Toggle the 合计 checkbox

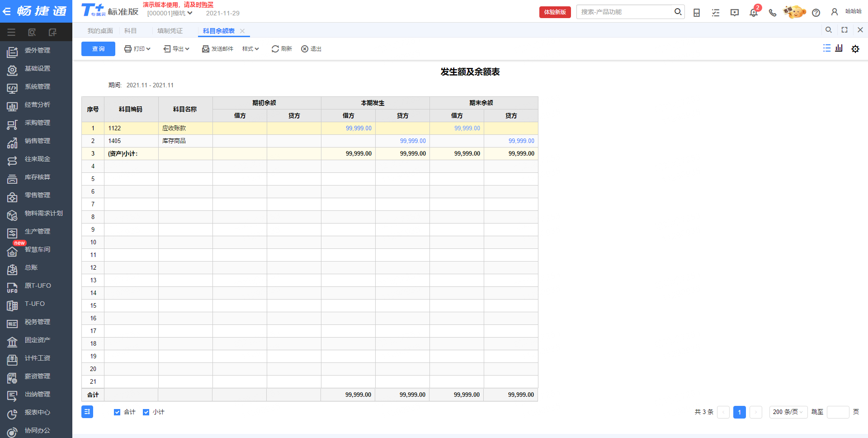click(117, 412)
